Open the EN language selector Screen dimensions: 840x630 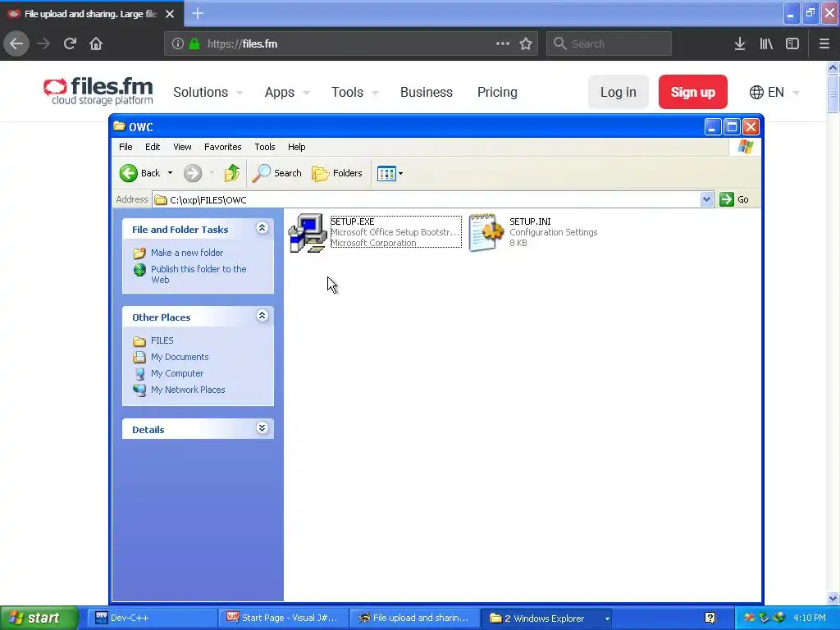click(x=774, y=92)
